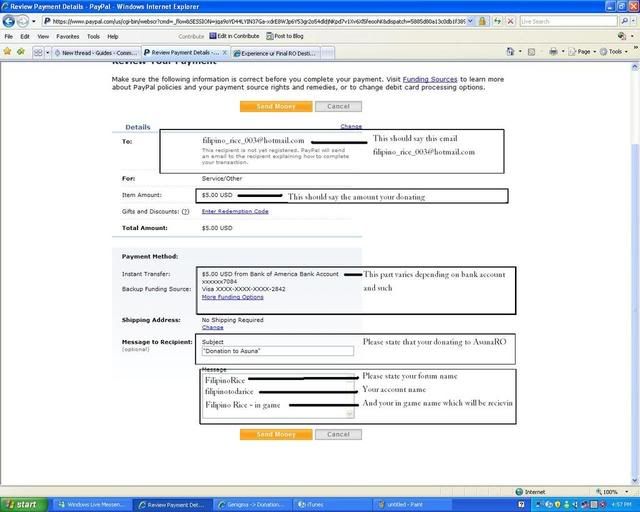This screenshot has height=512, width=640.
Task: Click the page scrollbar up arrow
Action: [635, 67]
